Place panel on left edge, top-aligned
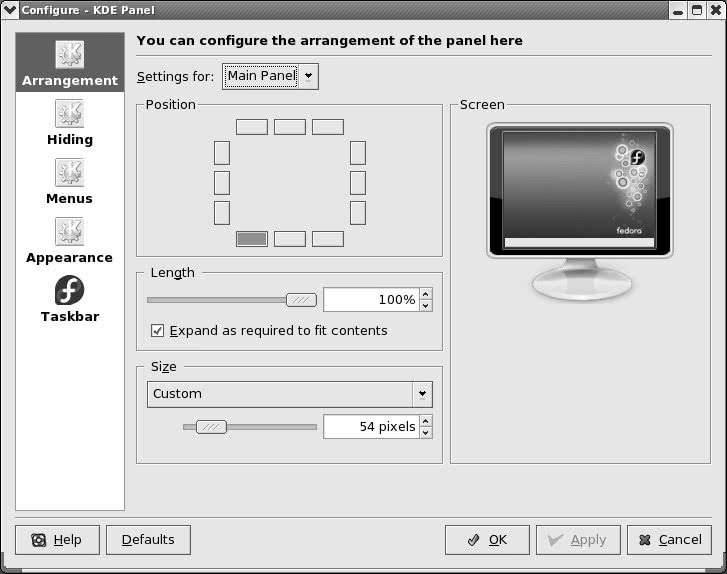 (222, 153)
